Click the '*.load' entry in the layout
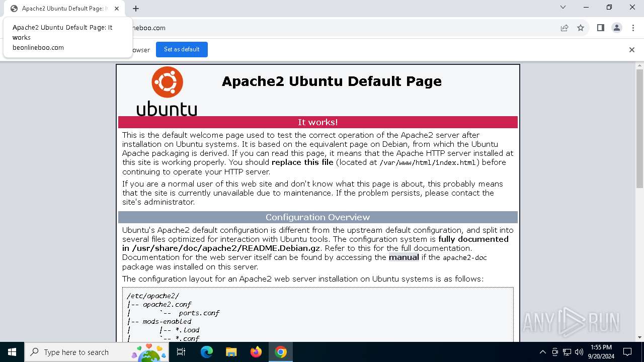644x362 pixels. 187,330
